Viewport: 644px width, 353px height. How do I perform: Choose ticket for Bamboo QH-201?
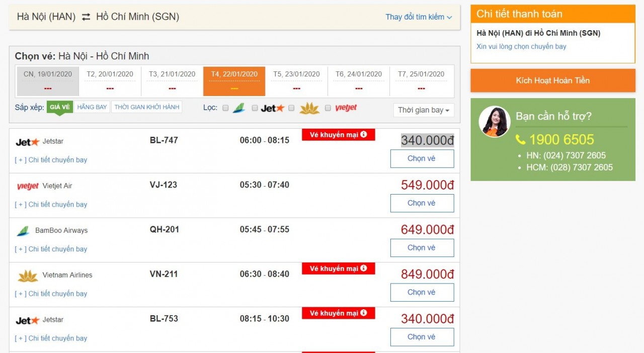point(422,248)
